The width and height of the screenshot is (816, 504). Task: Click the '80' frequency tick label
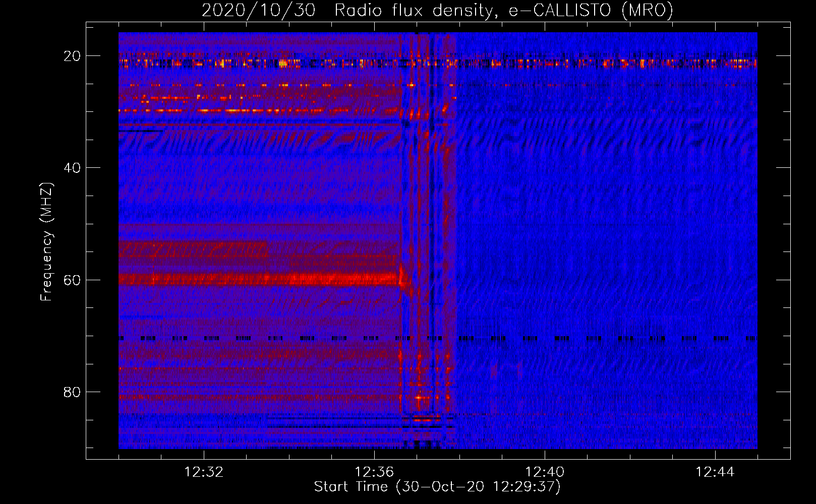pyautogui.click(x=72, y=392)
